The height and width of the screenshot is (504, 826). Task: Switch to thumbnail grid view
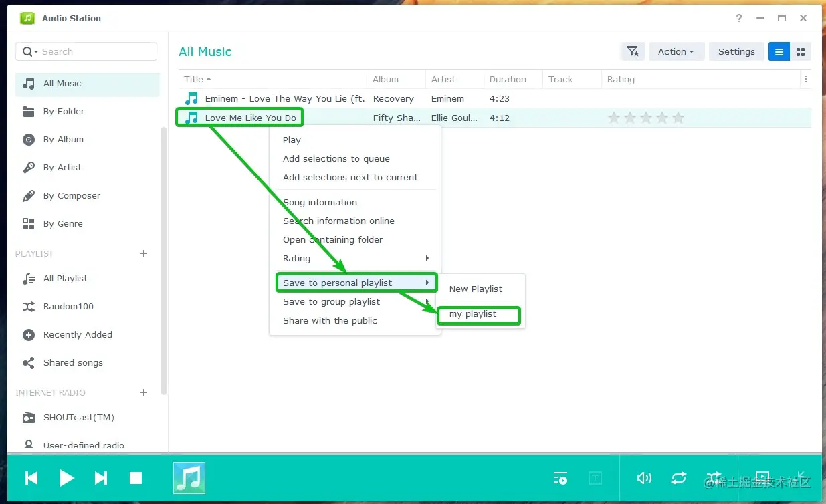[801, 51]
